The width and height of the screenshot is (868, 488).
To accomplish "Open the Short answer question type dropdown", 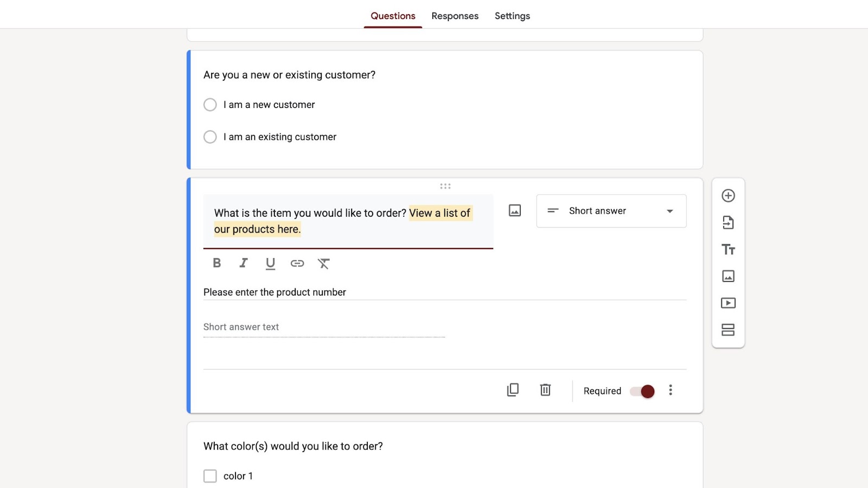I will coord(611,211).
